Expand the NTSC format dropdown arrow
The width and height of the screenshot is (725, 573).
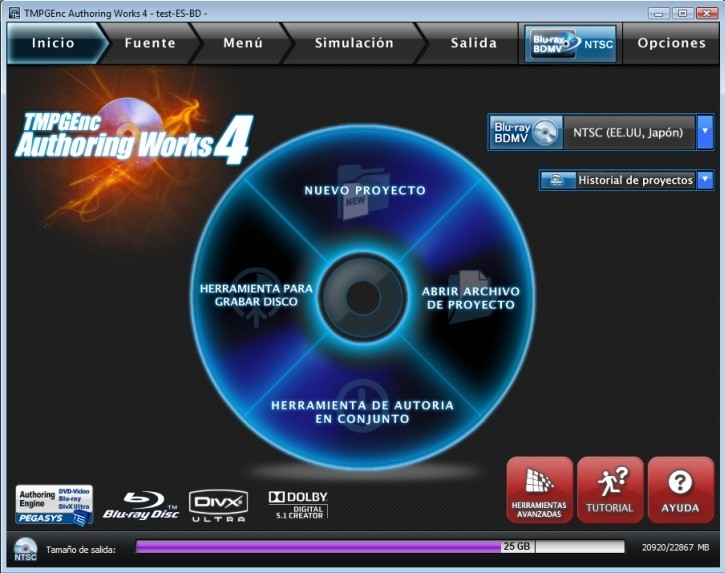pyautogui.click(x=705, y=132)
